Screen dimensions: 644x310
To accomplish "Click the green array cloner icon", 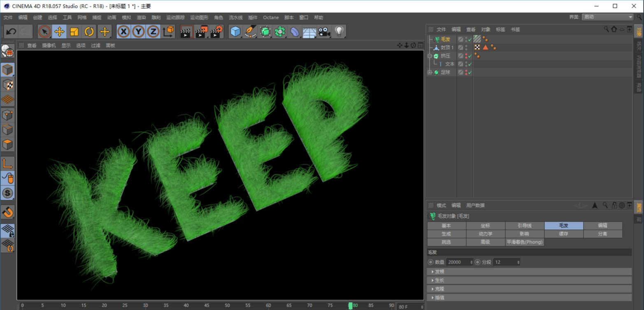I will pos(280,32).
